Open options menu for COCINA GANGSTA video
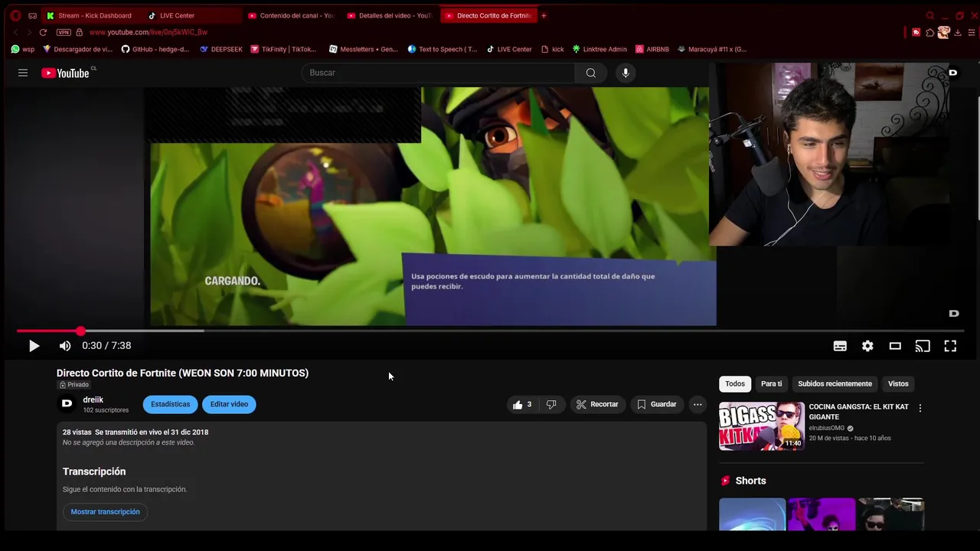980x551 pixels. pos(920,409)
